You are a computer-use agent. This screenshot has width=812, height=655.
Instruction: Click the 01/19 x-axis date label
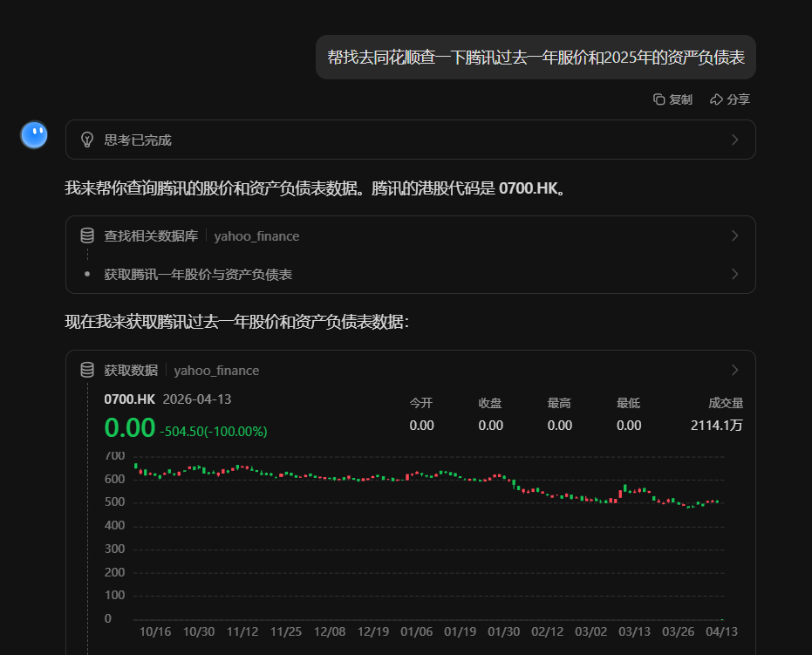[x=460, y=631]
